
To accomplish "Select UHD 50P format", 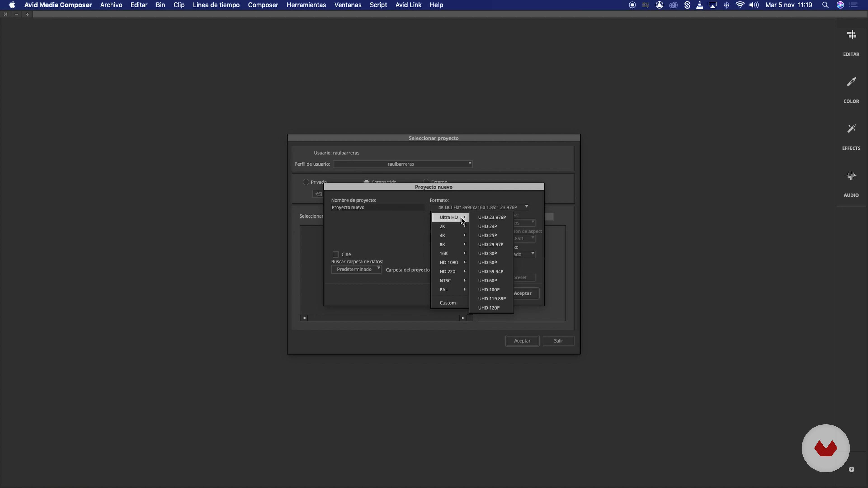I will tap(492, 263).
